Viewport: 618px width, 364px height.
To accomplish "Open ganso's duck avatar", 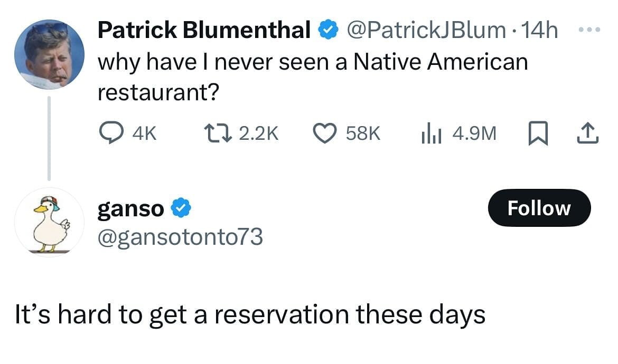I will (x=49, y=222).
